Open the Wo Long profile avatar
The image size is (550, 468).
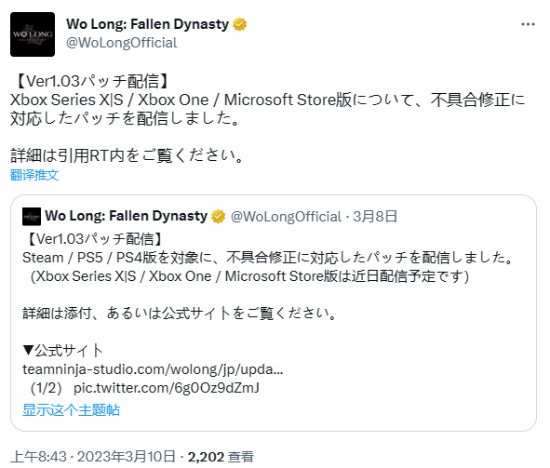[x=32, y=34]
